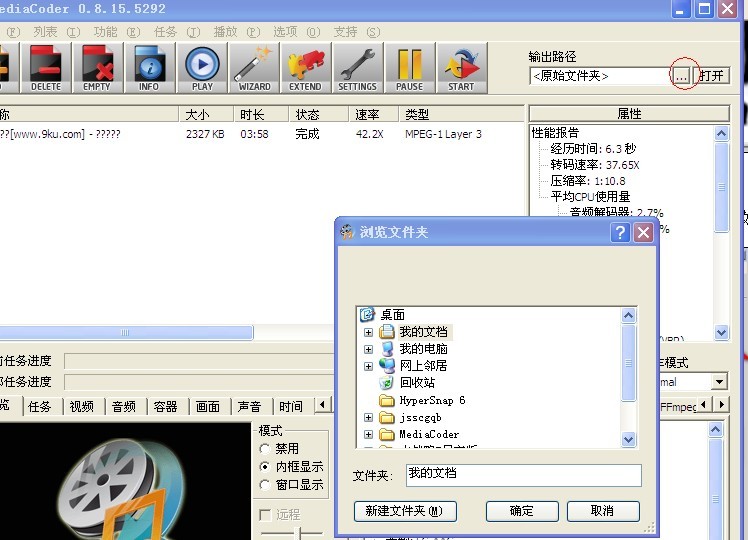Screen dimensions: 748x540
Task: Select 性能报告 in properties tree
Action: click(x=555, y=132)
